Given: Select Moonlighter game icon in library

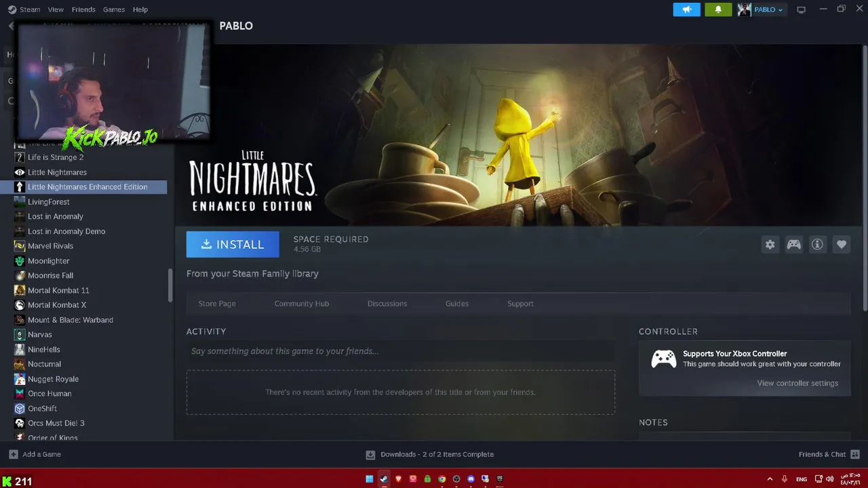Looking at the screenshot, I should coord(20,261).
